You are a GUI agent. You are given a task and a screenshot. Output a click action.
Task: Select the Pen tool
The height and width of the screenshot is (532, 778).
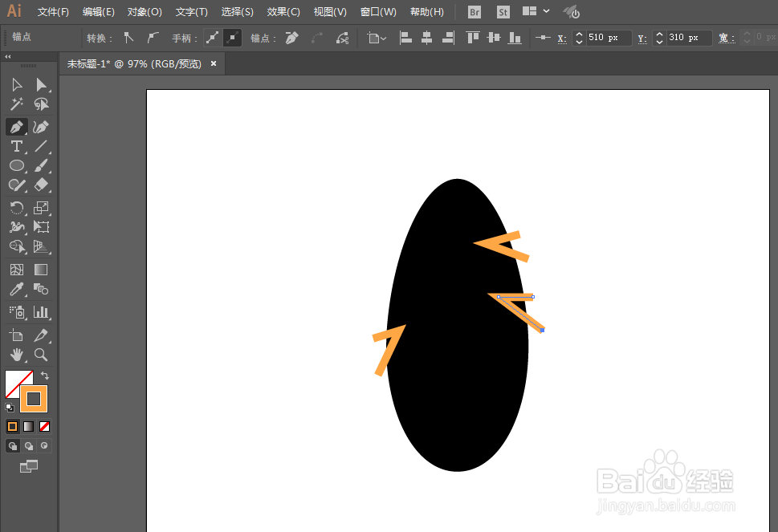17,126
